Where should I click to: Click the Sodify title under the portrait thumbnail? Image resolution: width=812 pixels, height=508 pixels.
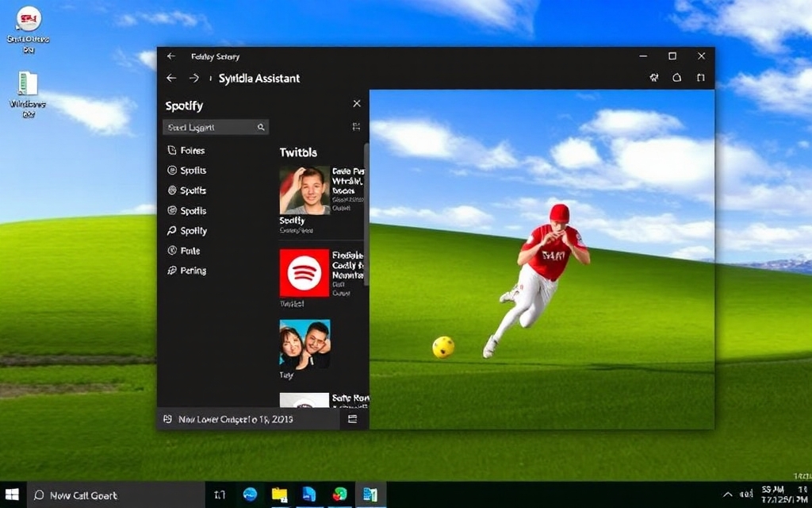point(292,221)
